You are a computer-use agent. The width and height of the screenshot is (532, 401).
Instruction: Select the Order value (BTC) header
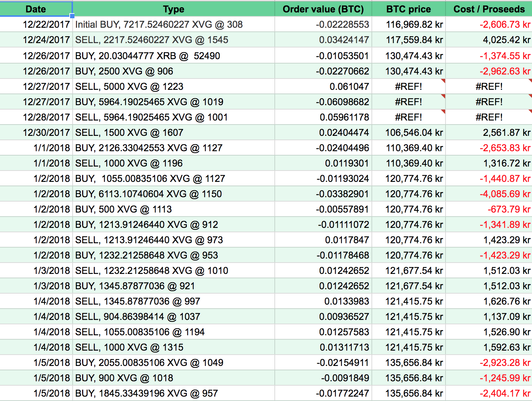(323, 9)
